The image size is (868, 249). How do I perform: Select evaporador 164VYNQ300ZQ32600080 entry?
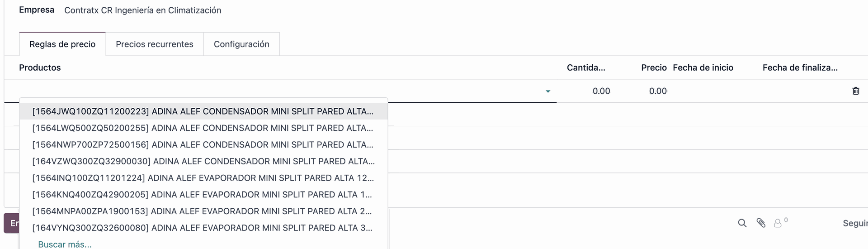(203, 228)
